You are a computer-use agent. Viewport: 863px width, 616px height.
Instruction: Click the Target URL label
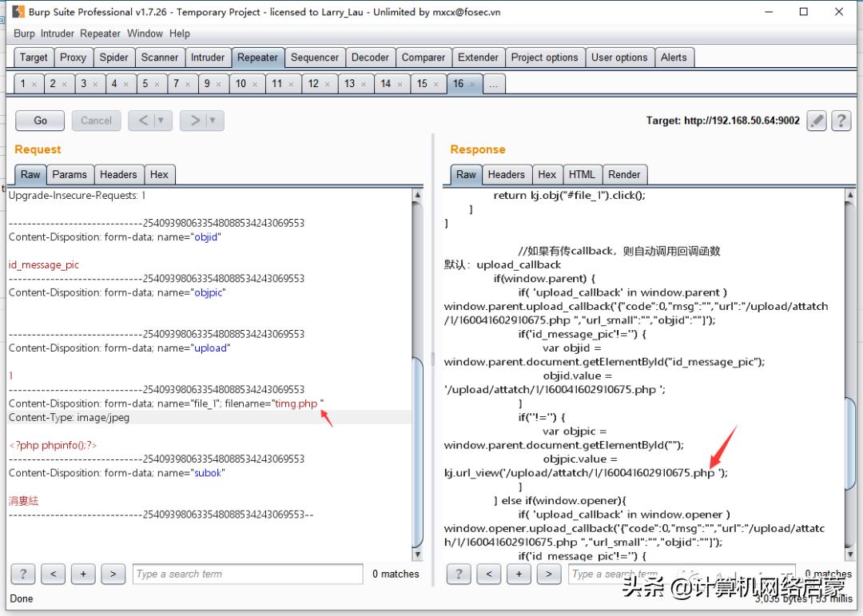click(722, 121)
